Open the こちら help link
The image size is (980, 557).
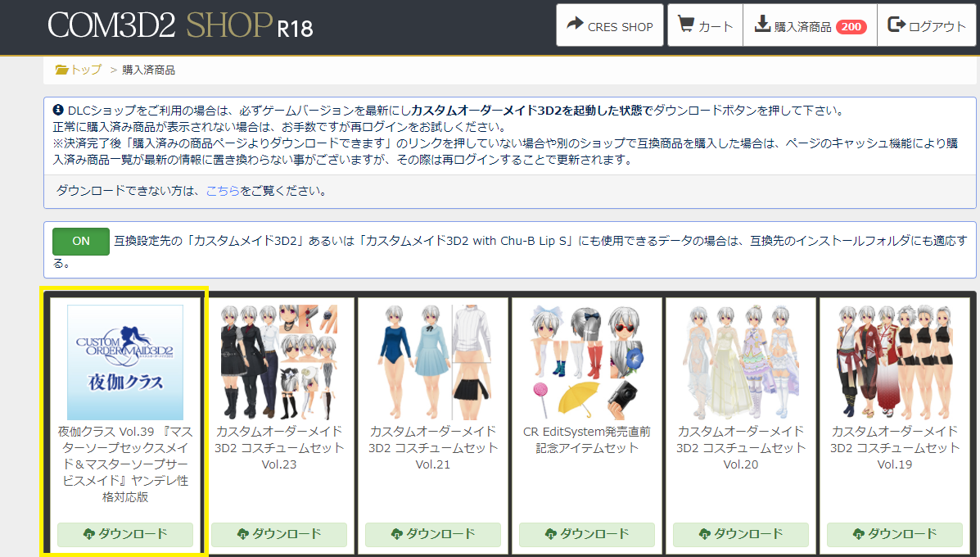coord(223,191)
